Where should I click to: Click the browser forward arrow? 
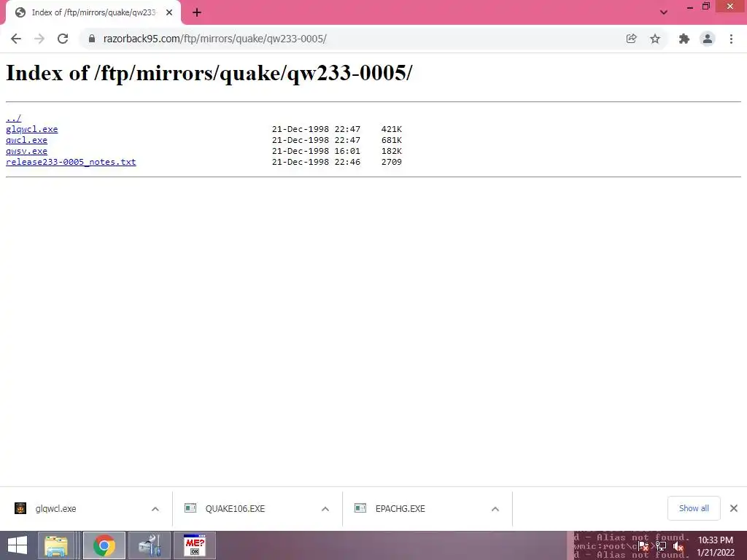click(x=39, y=39)
